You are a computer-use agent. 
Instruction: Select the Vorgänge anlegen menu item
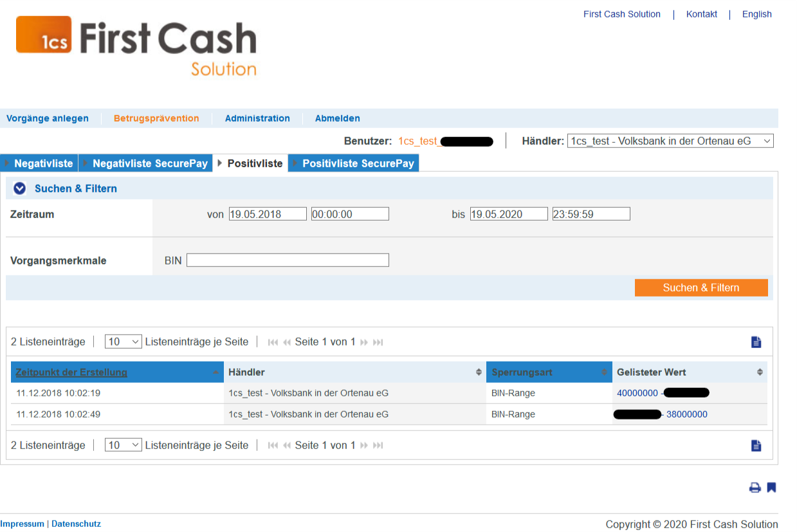[48, 118]
